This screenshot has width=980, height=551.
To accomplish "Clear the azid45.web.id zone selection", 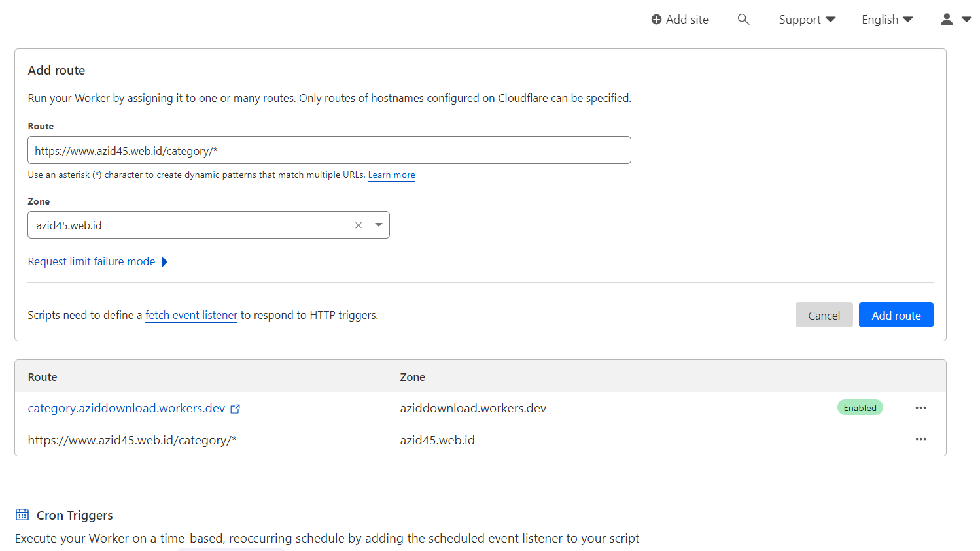I will coord(359,225).
